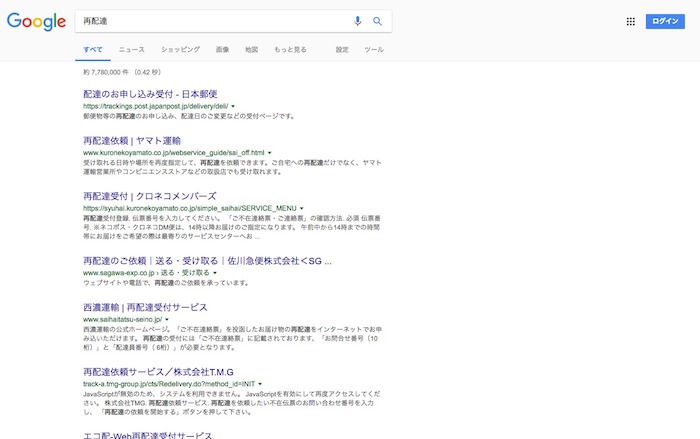Expand dropdown arrow beside sai_off.html URL
The image size is (700, 439).
point(272,152)
